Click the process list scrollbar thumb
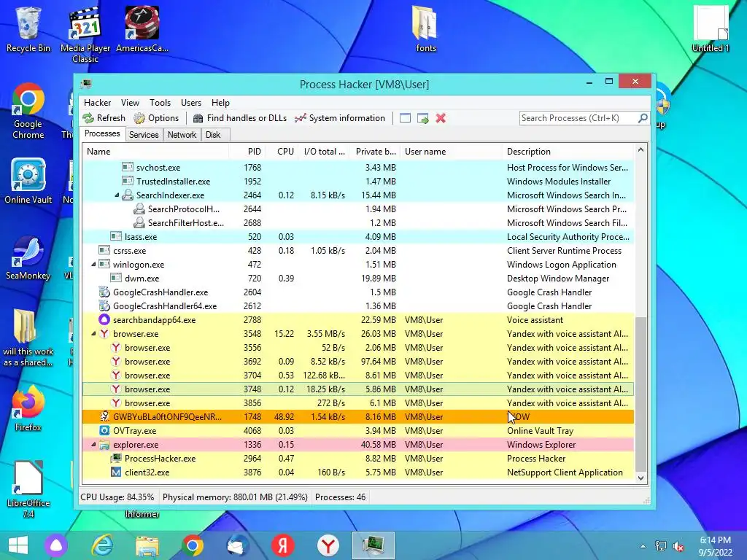This screenshot has width=747, height=560. (640, 393)
